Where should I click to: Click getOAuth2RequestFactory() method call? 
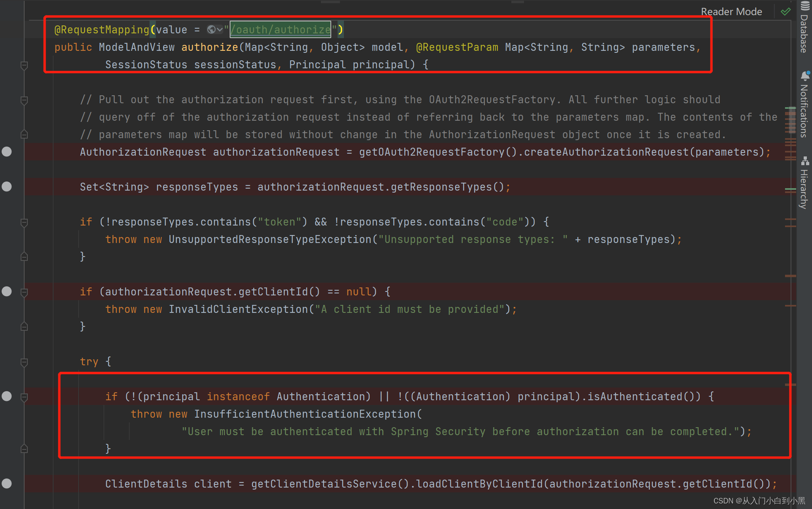(x=438, y=152)
